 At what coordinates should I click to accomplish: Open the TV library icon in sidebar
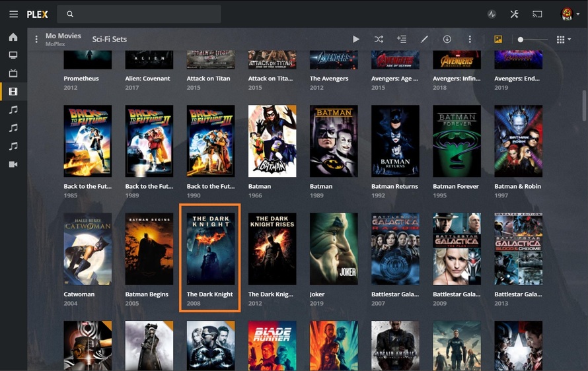pos(13,73)
